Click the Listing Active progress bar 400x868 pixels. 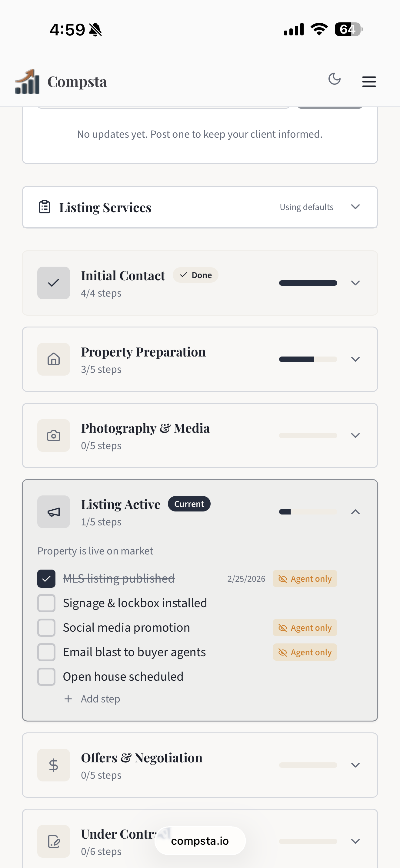point(308,511)
